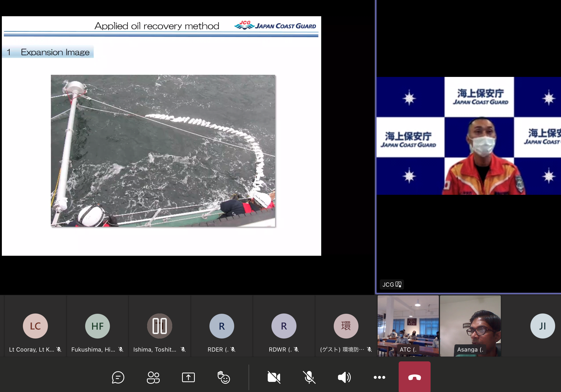
Task: Click the Ishima, Toshit... participant avatar
Action: tap(160, 326)
